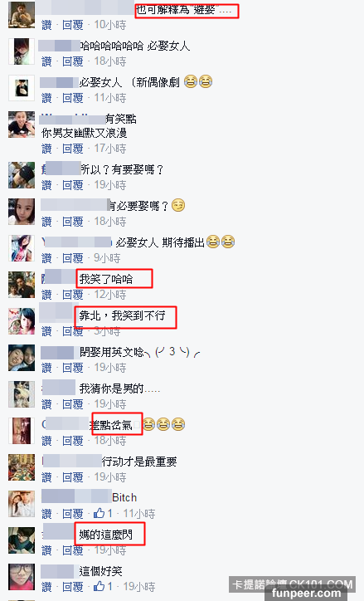Reply to "所以？有要娶嗎？" comment
This screenshot has height=601, width=364.
[73, 185]
